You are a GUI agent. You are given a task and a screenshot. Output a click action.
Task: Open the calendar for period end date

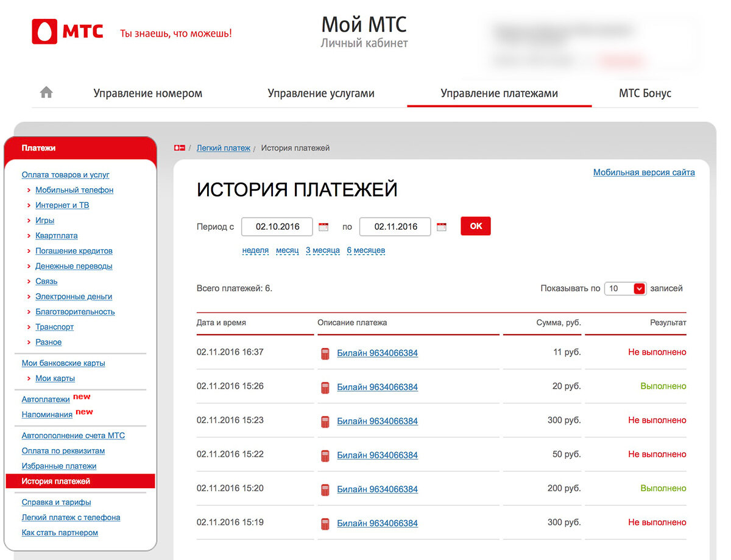pos(442,227)
